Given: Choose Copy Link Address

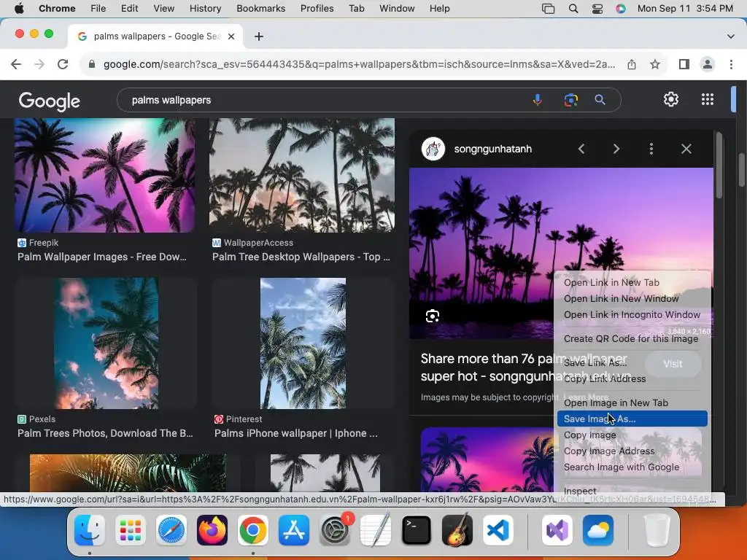Looking at the screenshot, I should point(632,379).
